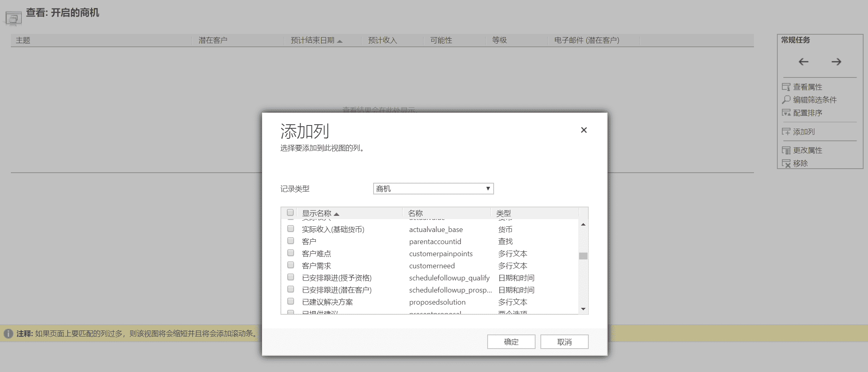The image size is (868, 372).
Task: Click the customerneed name cell
Action: click(432, 266)
